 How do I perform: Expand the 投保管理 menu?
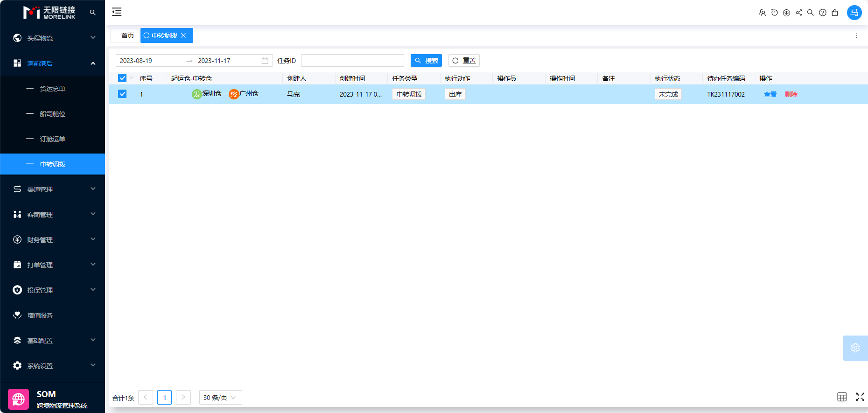[x=53, y=290]
